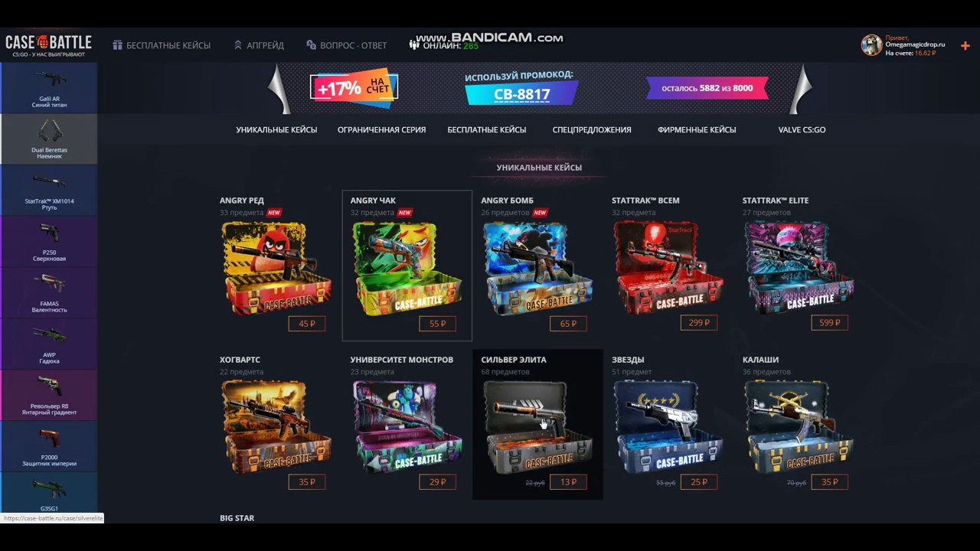
Task: Open Бесплатные кейсы in top navigation
Action: point(162,46)
